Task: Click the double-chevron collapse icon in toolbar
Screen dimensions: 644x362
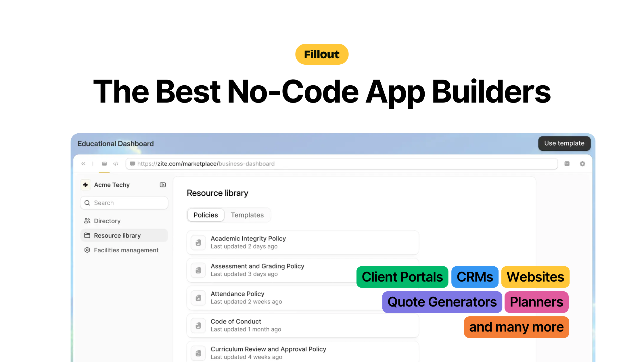Action: point(83,164)
